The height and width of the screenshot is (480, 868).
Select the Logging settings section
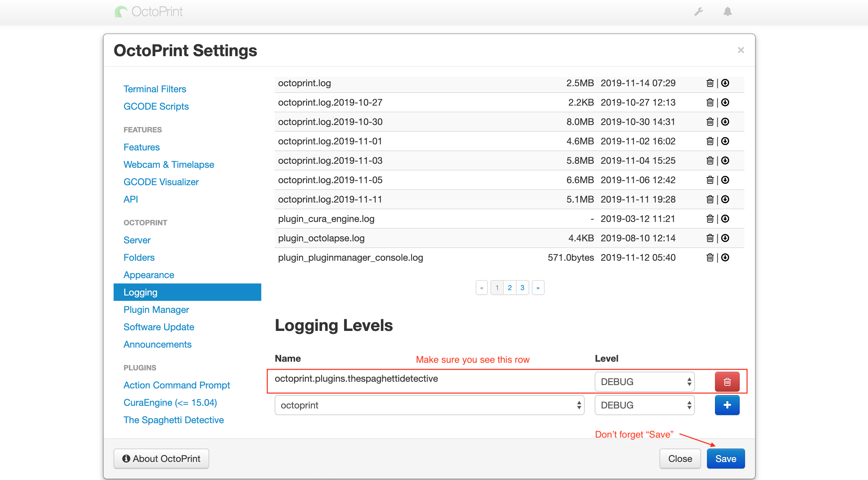[x=187, y=292]
